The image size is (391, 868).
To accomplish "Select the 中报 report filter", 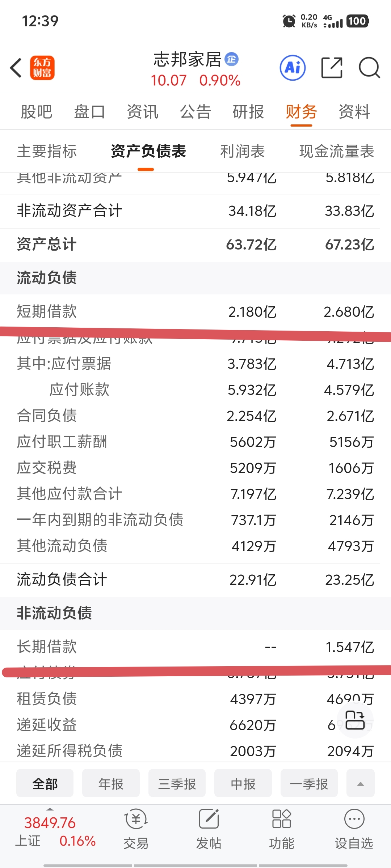I will click(x=243, y=784).
